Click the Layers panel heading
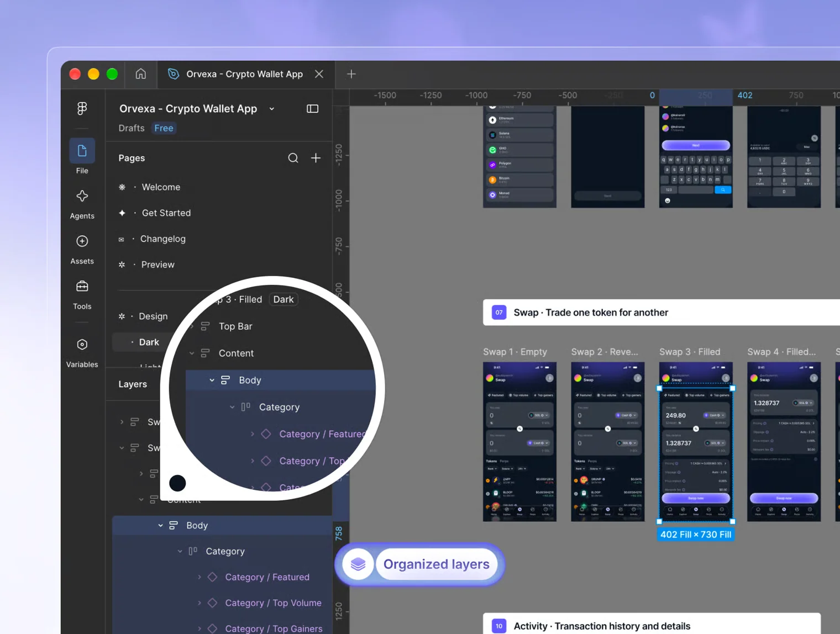This screenshot has width=840, height=634. (x=133, y=384)
